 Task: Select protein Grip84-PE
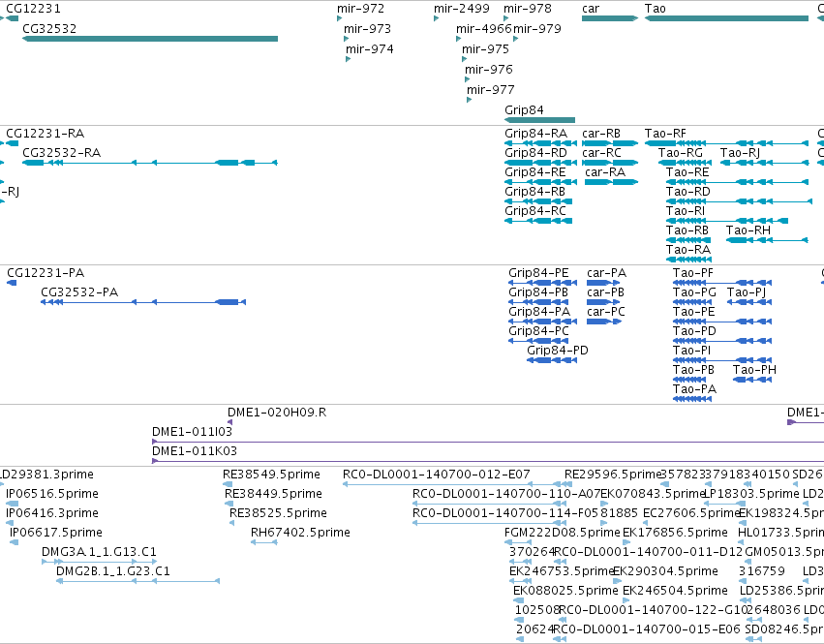543,283
